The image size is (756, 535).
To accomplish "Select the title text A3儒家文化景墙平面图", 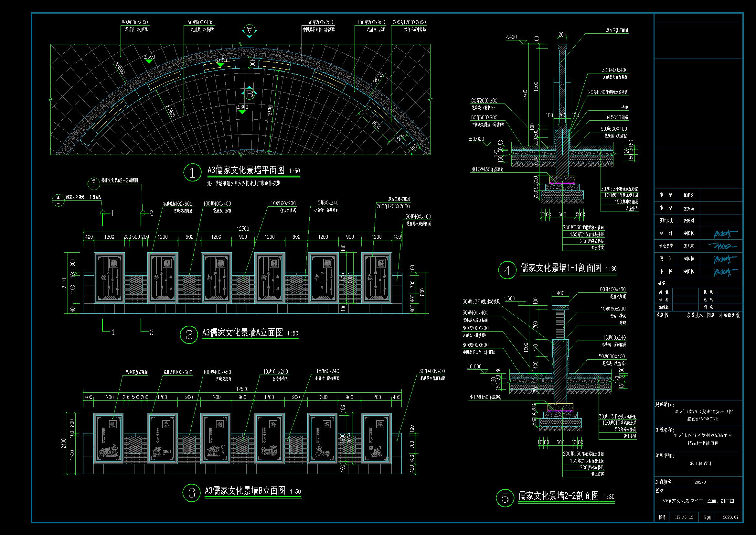I will click(x=246, y=170).
